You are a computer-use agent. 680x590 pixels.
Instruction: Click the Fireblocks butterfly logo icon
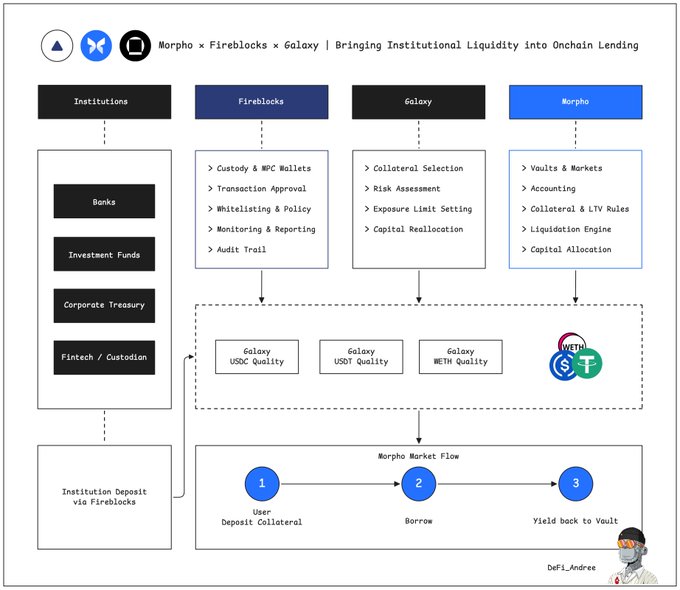96,46
